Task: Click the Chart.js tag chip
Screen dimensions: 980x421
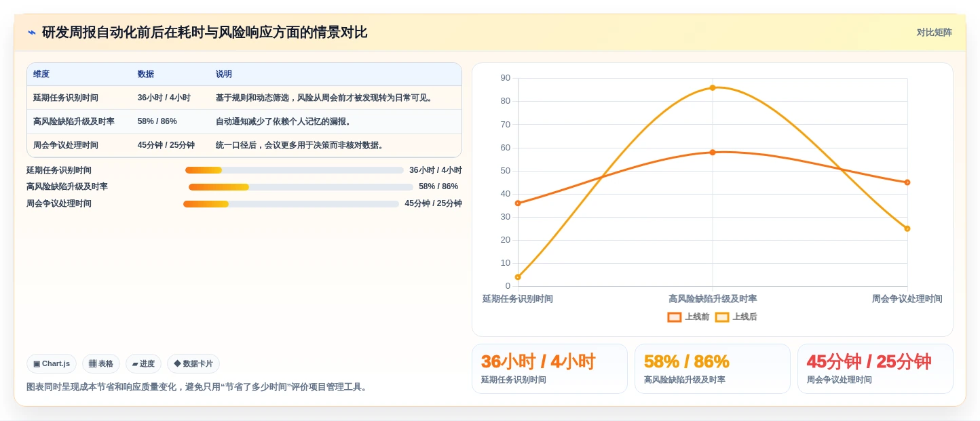Action: coord(52,364)
